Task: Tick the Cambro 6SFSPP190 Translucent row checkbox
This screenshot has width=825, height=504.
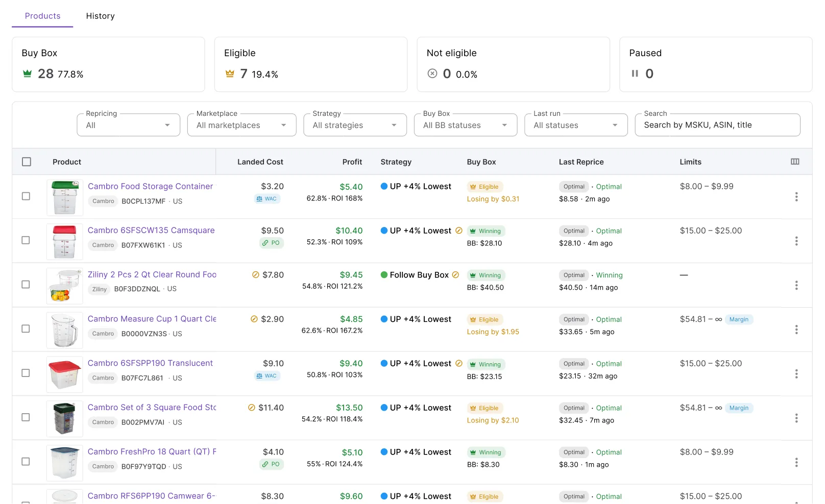Action: (x=26, y=373)
